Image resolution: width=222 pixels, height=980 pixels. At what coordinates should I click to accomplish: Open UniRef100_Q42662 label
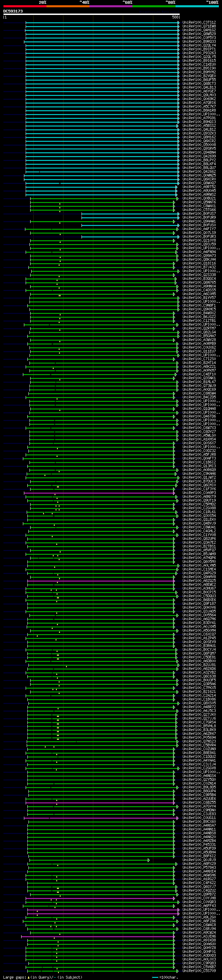(199, 171)
